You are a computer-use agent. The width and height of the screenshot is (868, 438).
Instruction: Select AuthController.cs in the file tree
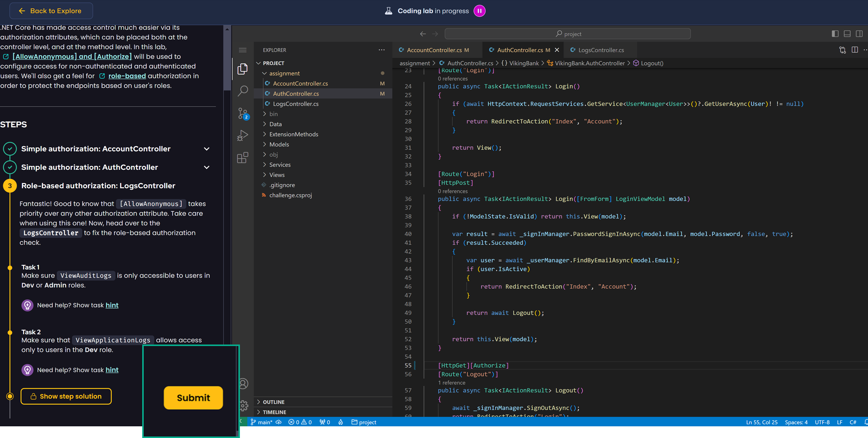[296, 93]
